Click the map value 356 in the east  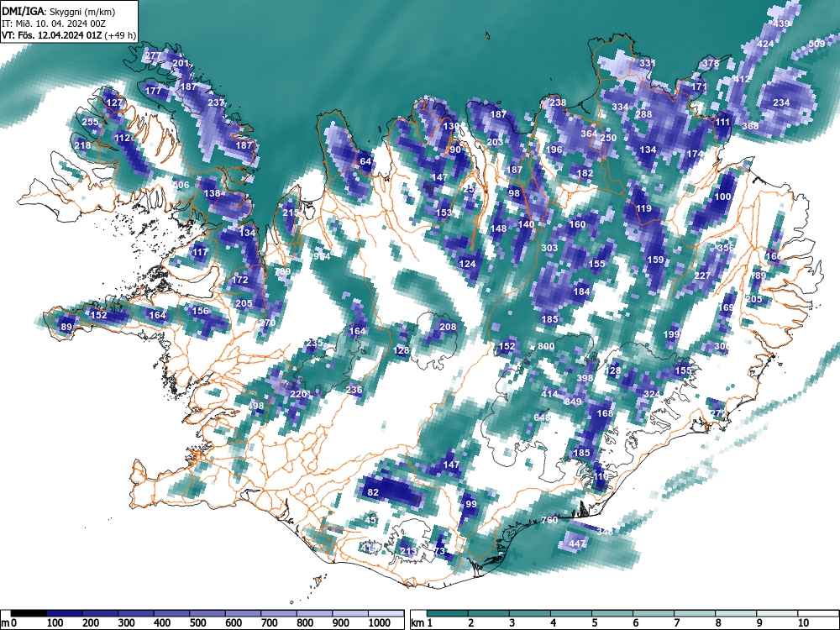click(726, 248)
